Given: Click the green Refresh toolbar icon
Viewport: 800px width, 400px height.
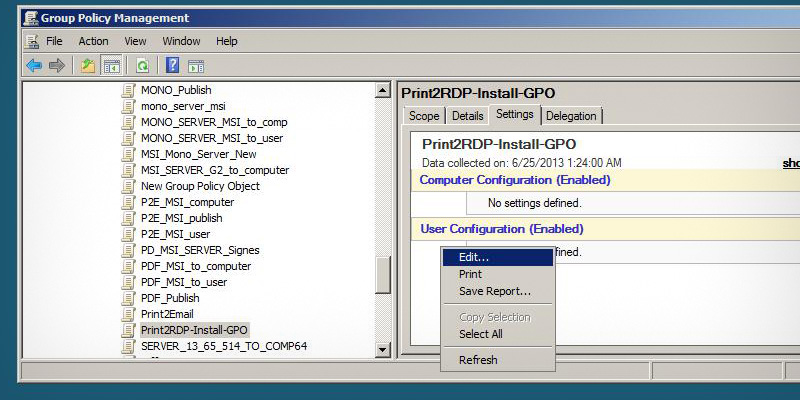Looking at the screenshot, I should 142,66.
